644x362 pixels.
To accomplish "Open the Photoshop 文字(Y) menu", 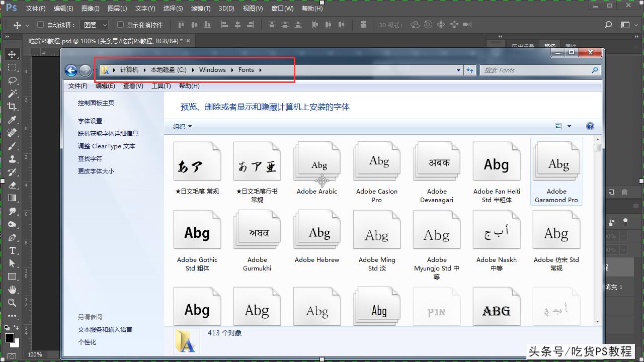I will click(x=145, y=9).
